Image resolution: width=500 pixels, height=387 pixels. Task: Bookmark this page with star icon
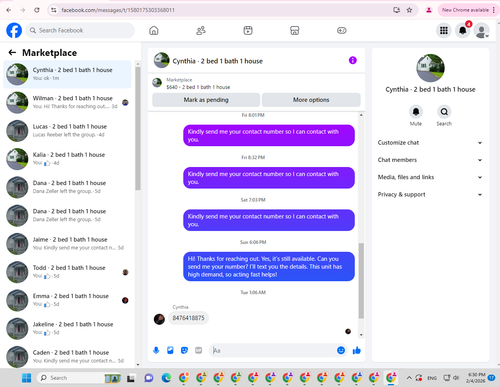coord(409,10)
